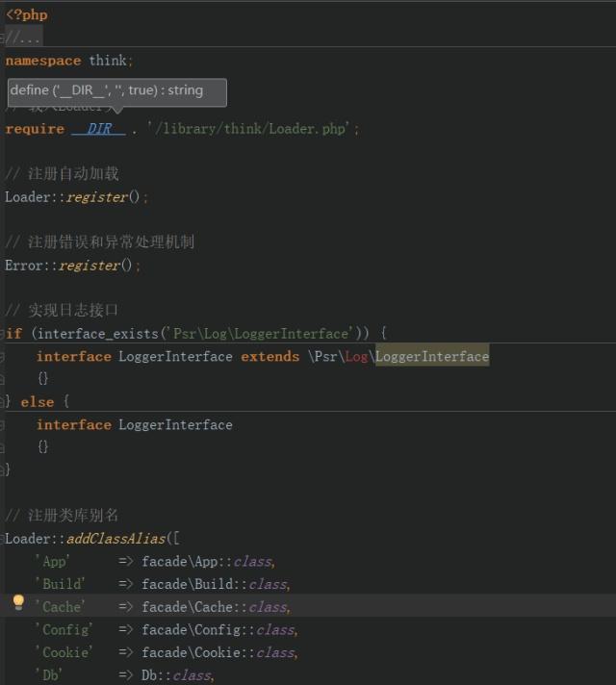
Task: Collapse the interface LoggerInterface extends block
Action: 3,356
